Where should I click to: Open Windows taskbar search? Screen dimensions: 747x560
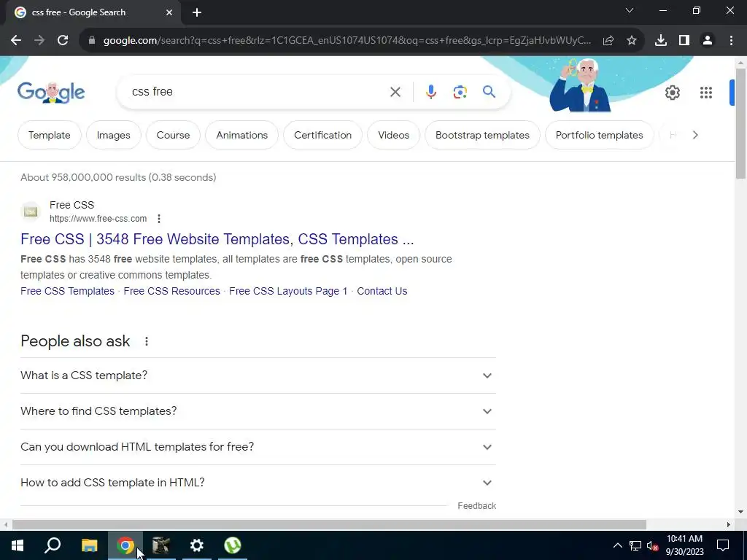click(x=53, y=545)
